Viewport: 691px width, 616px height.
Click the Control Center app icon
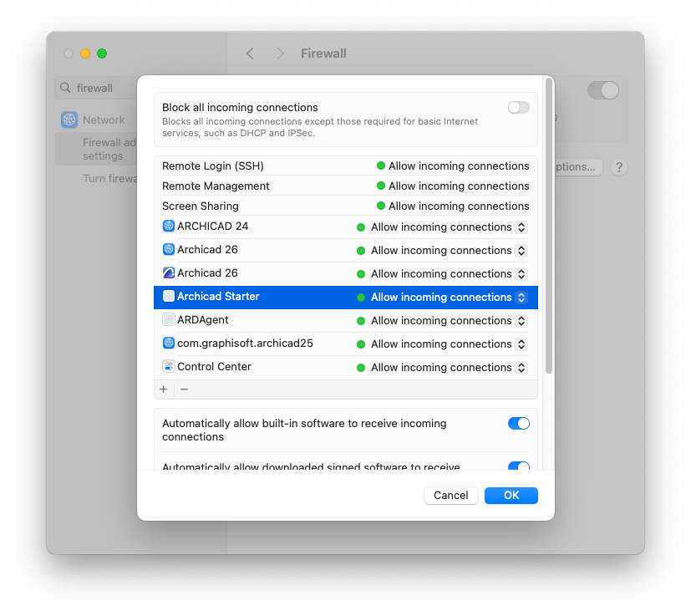point(168,366)
